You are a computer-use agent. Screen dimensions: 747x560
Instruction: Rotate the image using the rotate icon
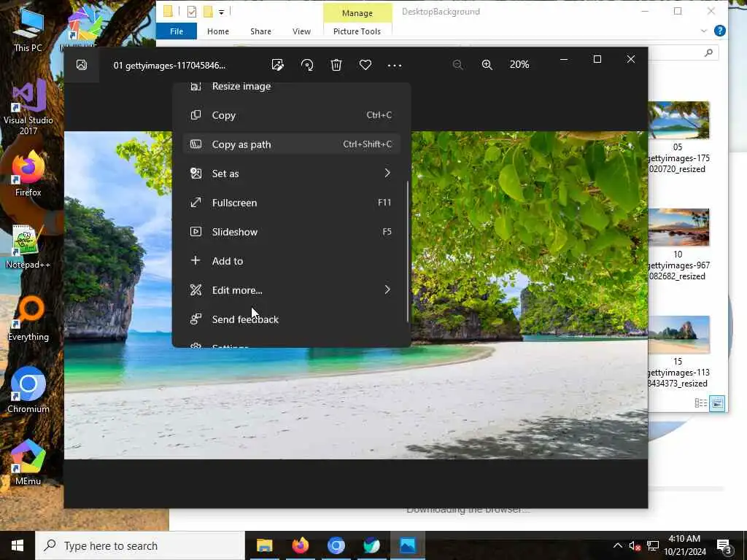[307, 65]
